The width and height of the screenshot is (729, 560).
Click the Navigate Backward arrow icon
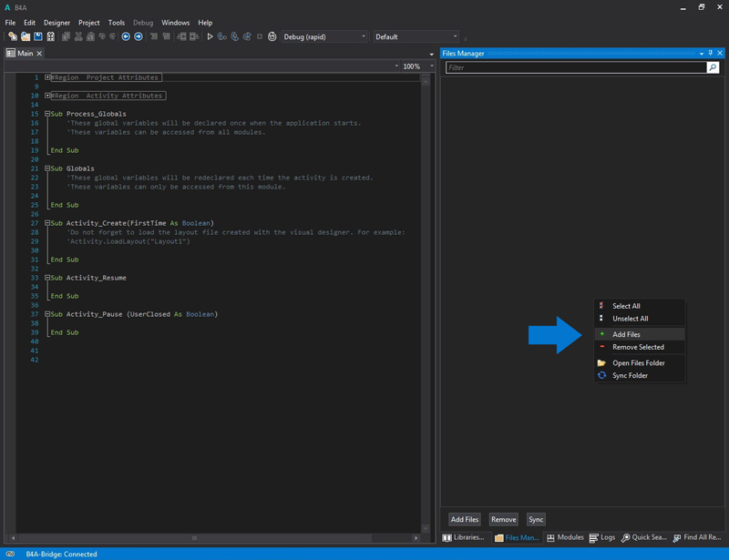pyautogui.click(x=126, y=36)
